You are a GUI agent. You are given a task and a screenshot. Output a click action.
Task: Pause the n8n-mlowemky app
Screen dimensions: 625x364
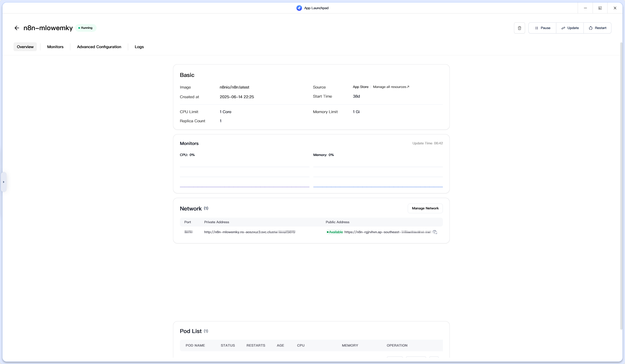(542, 28)
